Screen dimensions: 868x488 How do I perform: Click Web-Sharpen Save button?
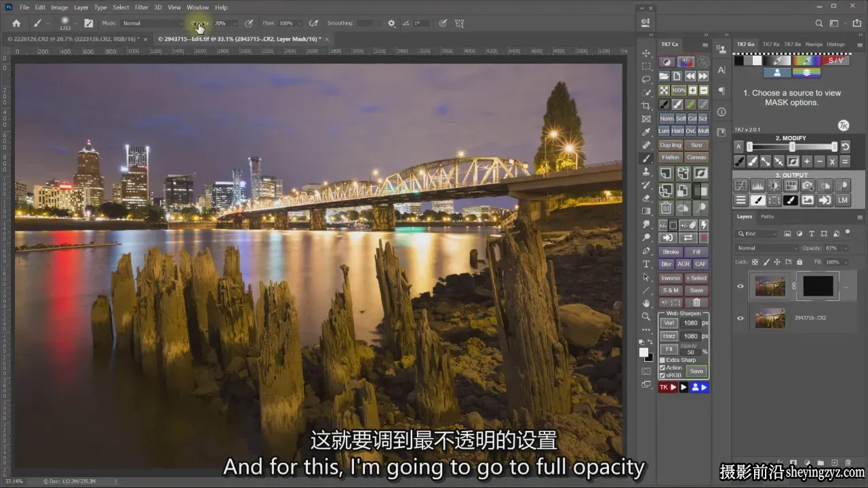(696, 371)
